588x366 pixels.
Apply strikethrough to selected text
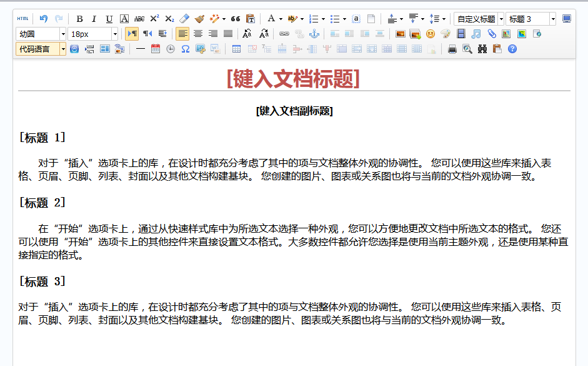141,19
